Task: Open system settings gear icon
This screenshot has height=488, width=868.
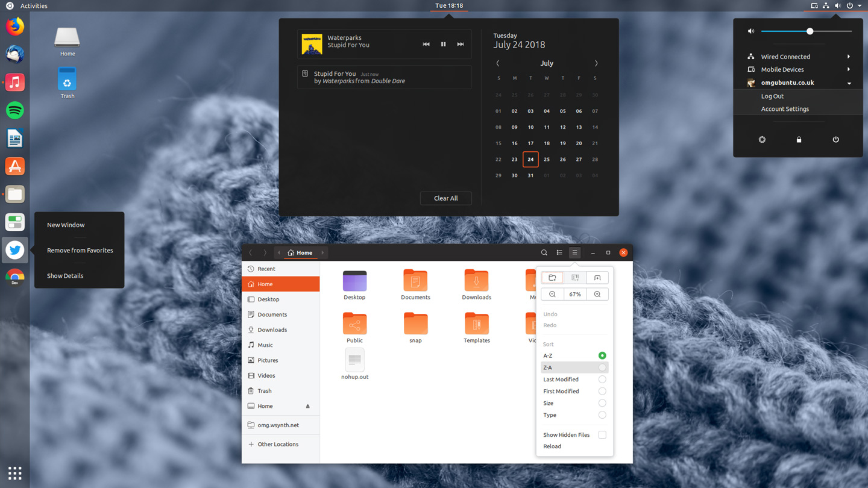Action: 762,140
